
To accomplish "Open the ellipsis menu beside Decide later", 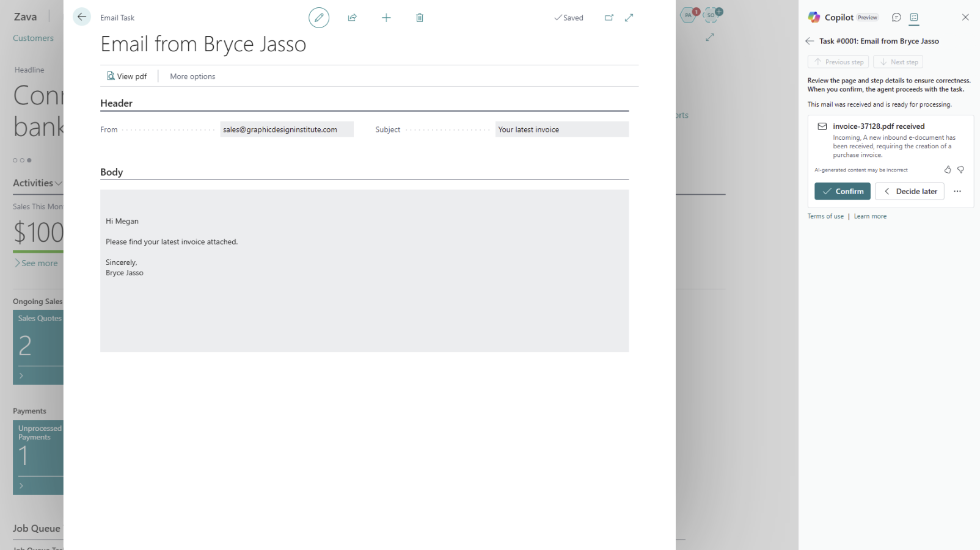I will coord(957,191).
